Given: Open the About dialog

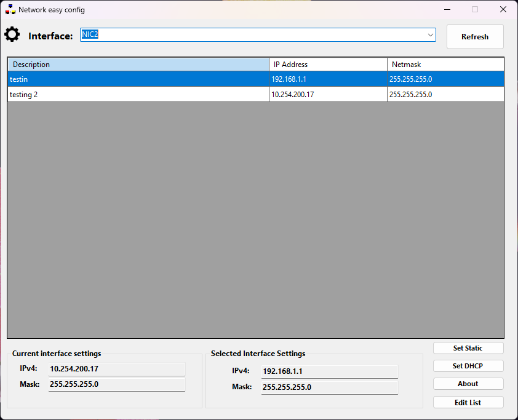Looking at the screenshot, I should coord(468,384).
